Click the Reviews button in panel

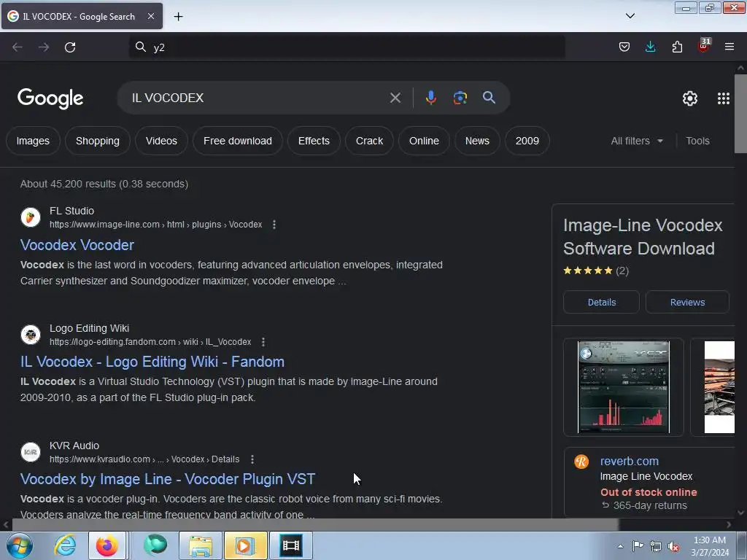[687, 303]
